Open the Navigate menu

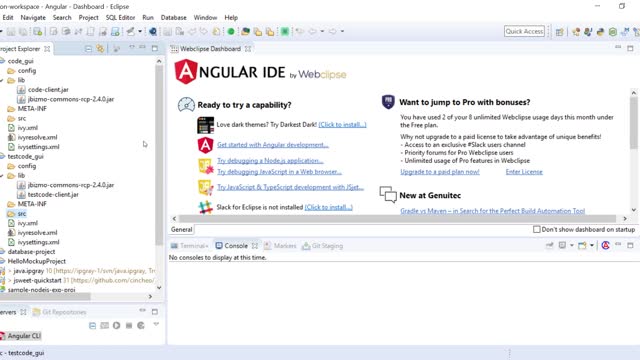pyautogui.click(x=33, y=18)
